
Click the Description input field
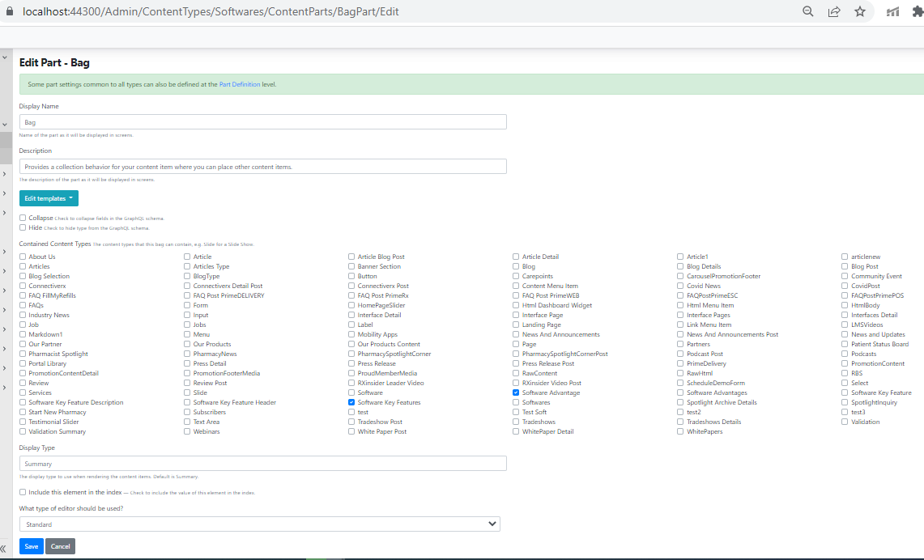pyautogui.click(x=263, y=167)
